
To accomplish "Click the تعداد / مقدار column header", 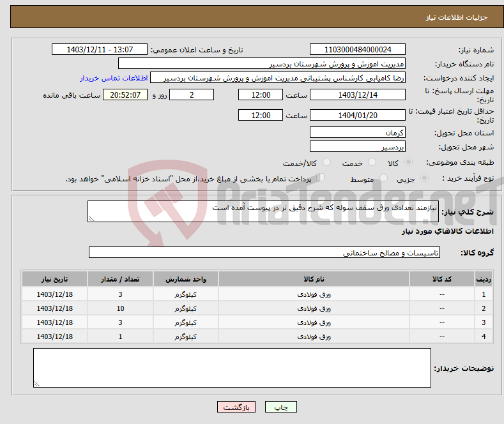I will tap(120, 279).
